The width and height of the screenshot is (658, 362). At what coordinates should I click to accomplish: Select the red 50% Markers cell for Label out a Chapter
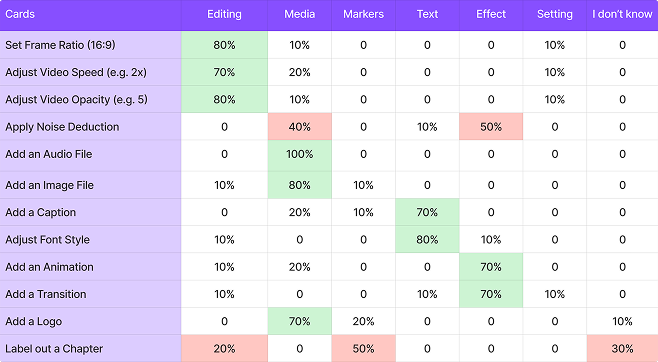point(363,349)
